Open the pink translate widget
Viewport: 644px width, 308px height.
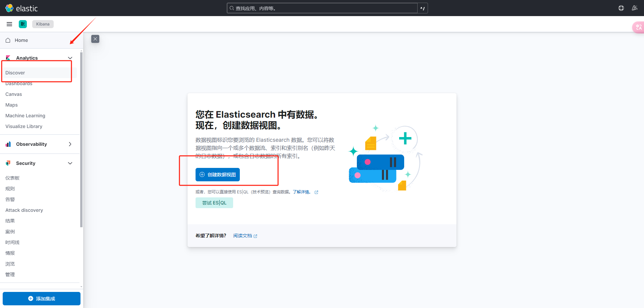pos(638,27)
